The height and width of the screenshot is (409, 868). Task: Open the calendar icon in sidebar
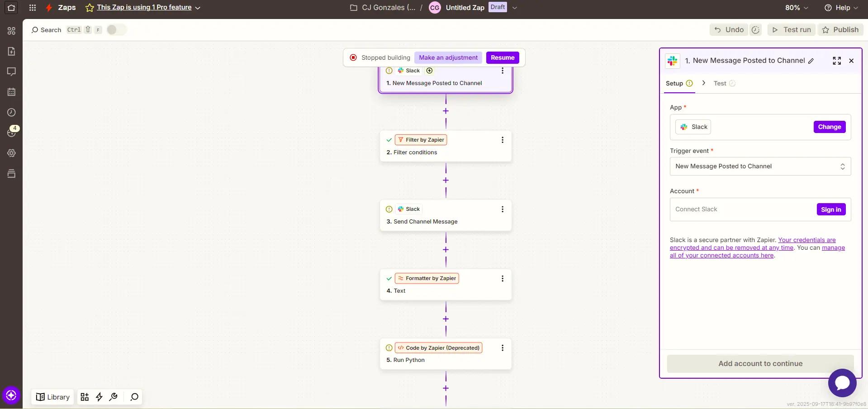pyautogui.click(x=10, y=92)
